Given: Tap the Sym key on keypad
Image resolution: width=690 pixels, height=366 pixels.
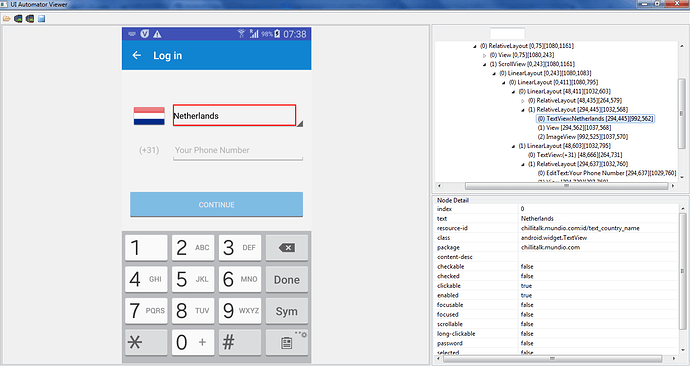Looking at the screenshot, I should point(286,311).
